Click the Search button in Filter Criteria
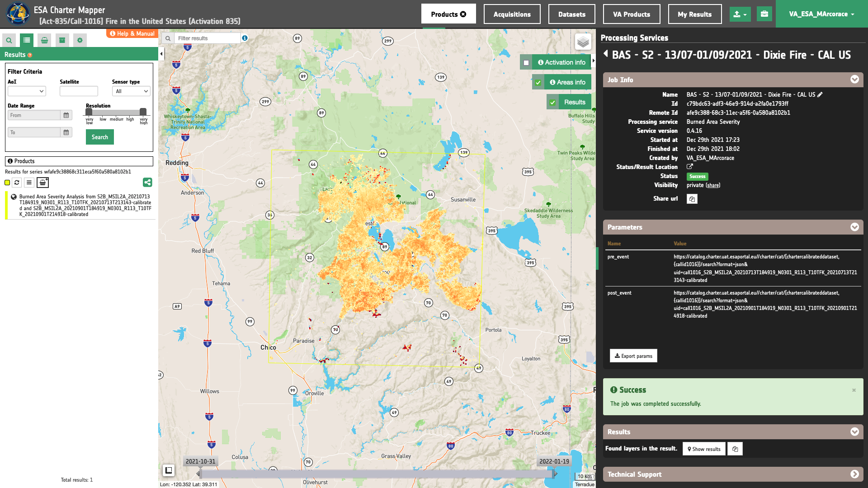The image size is (868, 488). tap(100, 137)
